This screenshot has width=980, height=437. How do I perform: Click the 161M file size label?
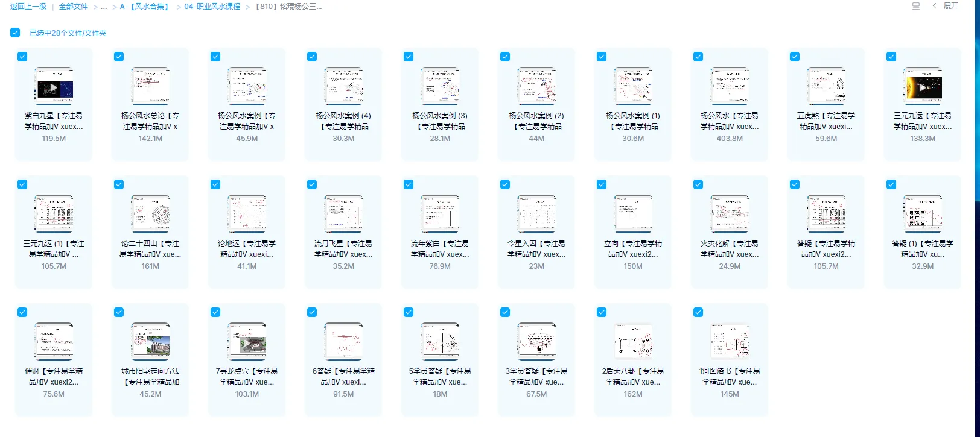coord(150,266)
